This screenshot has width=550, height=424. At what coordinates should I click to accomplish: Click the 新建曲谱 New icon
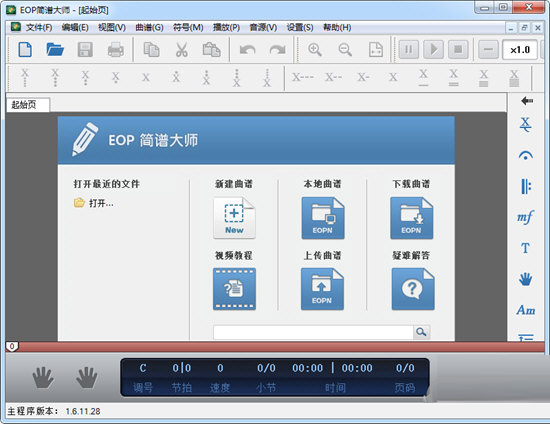234,218
